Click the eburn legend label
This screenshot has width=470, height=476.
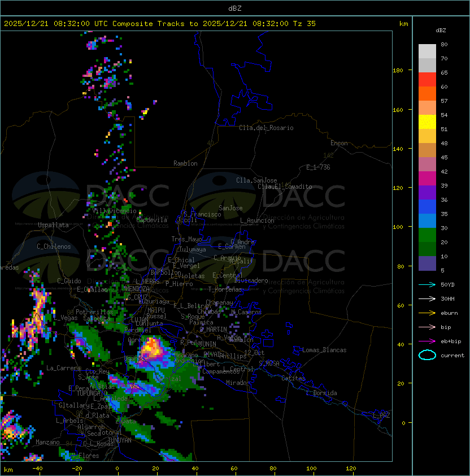[x=449, y=313]
